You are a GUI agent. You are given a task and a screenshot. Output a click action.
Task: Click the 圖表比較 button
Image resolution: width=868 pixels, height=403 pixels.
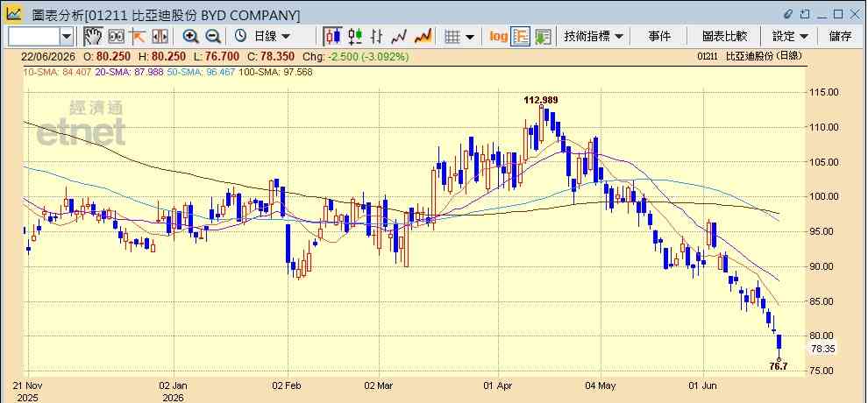click(x=724, y=37)
